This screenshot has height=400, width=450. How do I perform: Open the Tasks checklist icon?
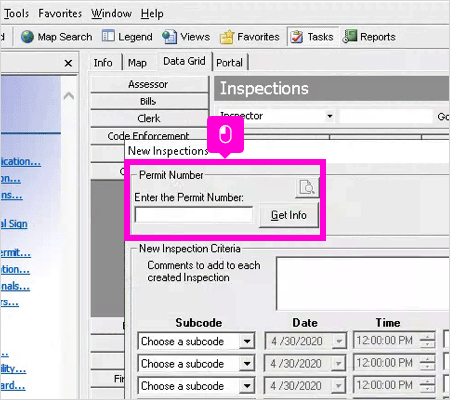(296, 37)
